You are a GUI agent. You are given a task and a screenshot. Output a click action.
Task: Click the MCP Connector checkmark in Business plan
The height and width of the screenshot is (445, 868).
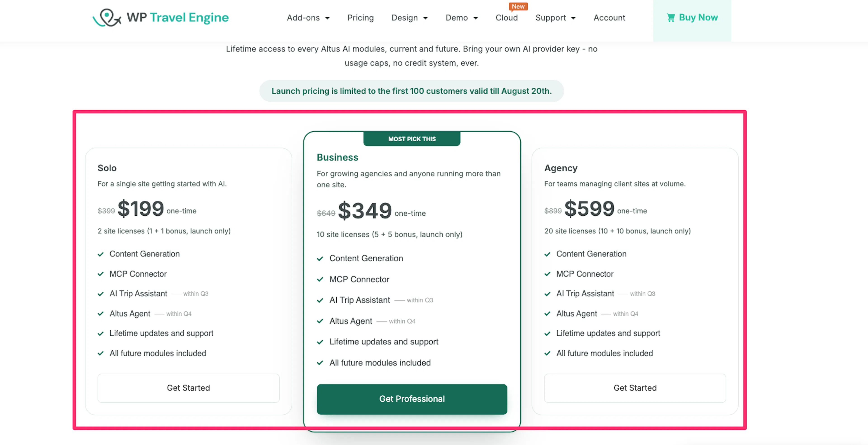coord(320,279)
